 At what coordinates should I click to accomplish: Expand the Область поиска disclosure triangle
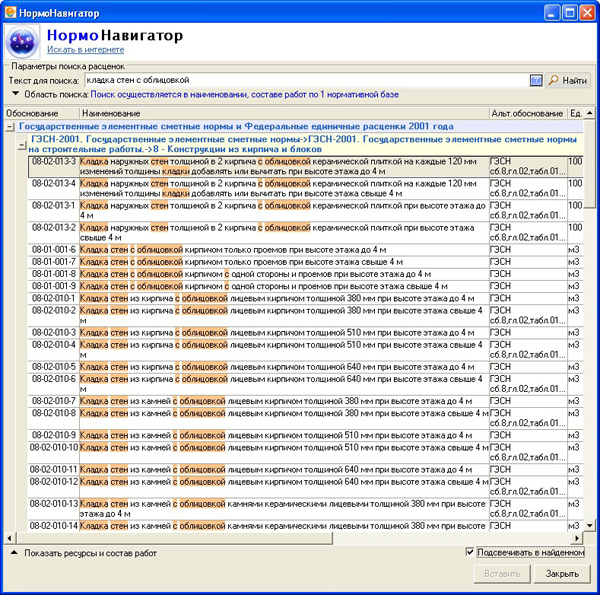pos(15,93)
